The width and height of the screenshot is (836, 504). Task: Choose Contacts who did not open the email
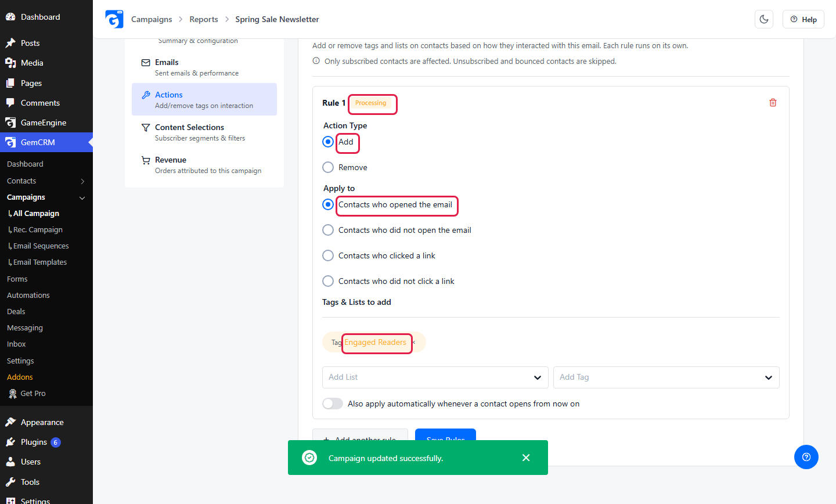[328, 230]
